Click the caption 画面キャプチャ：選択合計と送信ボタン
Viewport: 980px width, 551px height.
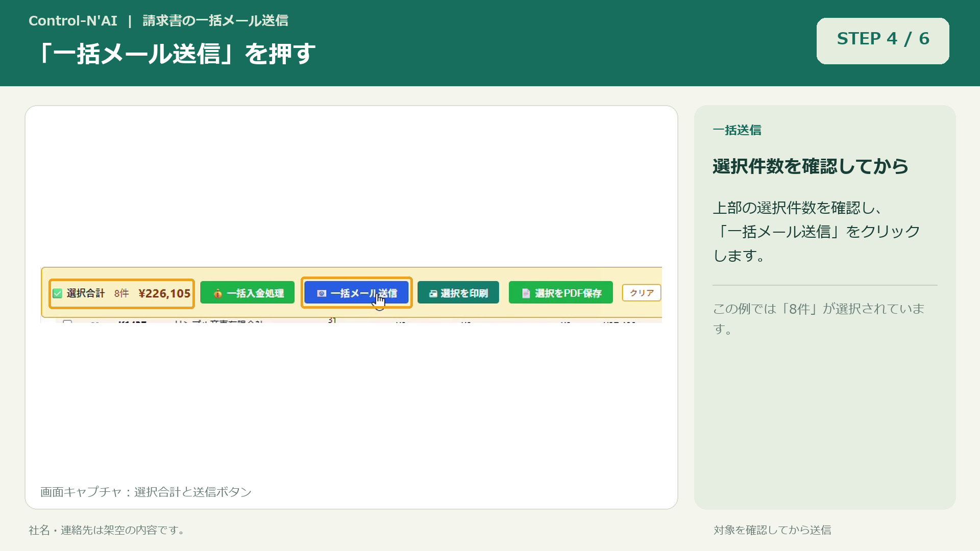tap(146, 492)
